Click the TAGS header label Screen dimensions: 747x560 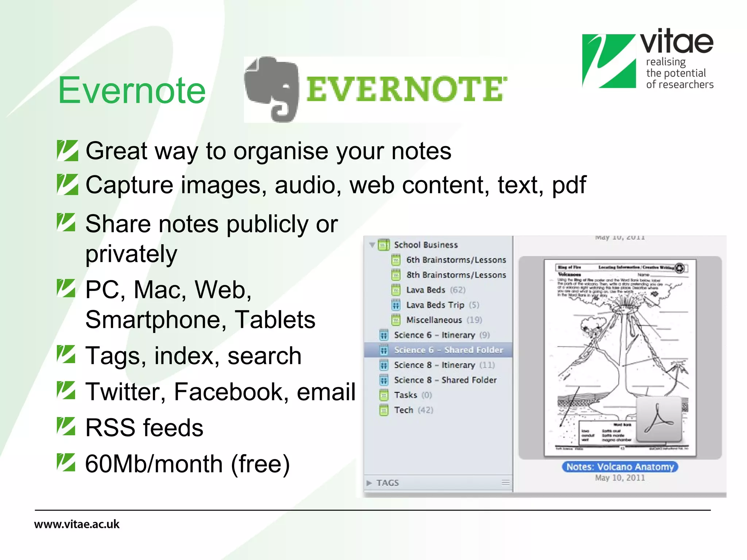[x=388, y=483]
